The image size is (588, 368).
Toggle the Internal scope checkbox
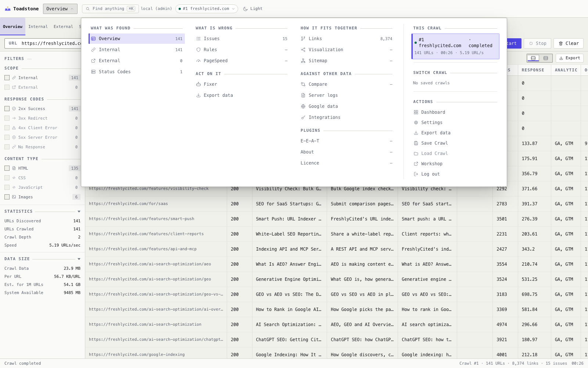7,78
